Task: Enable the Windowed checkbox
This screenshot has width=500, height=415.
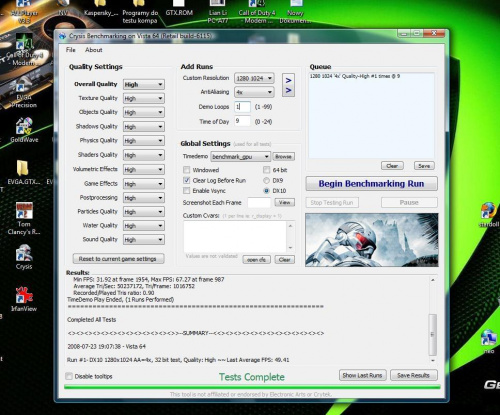Action: click(187, 170)
